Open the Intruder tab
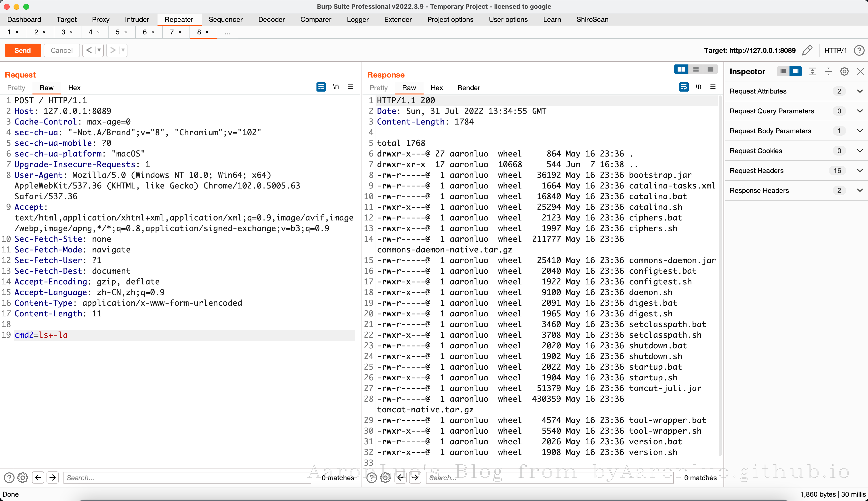The height and width of the screenshot is (501, 868). pos(137,20)
